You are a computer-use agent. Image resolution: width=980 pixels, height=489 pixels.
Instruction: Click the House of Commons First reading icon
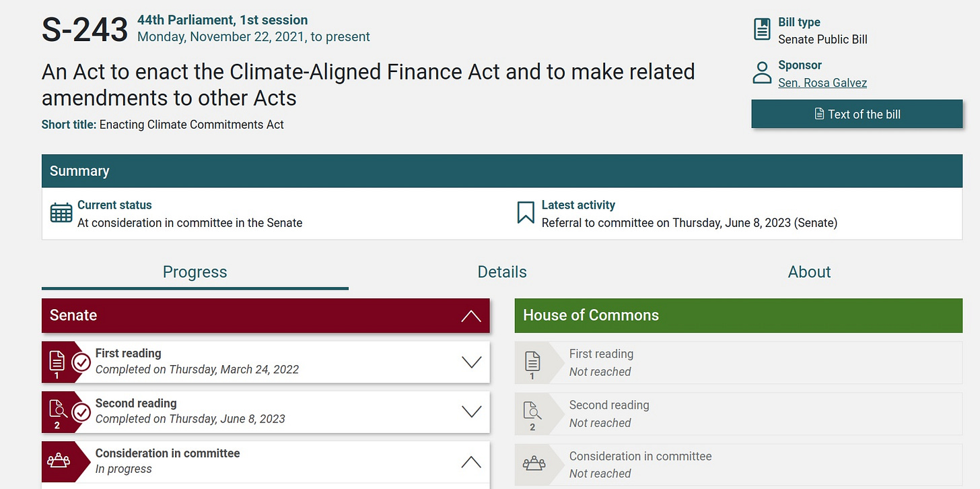532,362
